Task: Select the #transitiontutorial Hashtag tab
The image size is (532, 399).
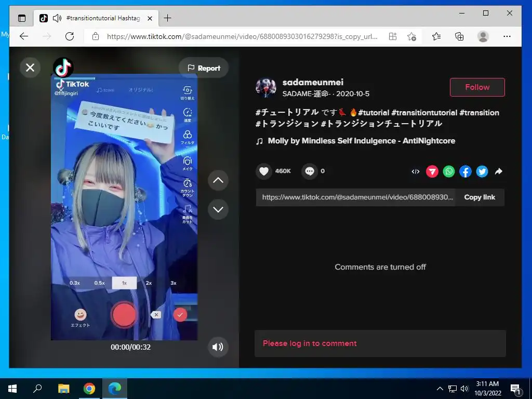Action: 96,18
